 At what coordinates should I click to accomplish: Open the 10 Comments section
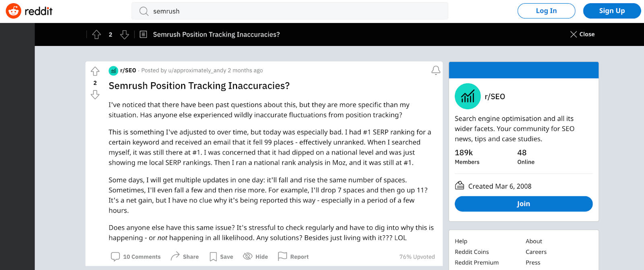pos(136,257)
